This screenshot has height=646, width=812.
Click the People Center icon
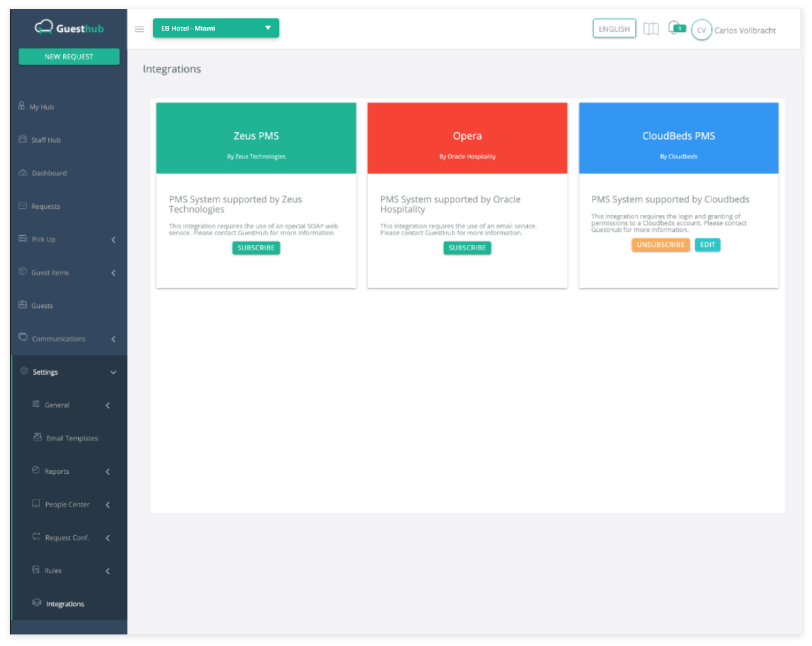36,503
